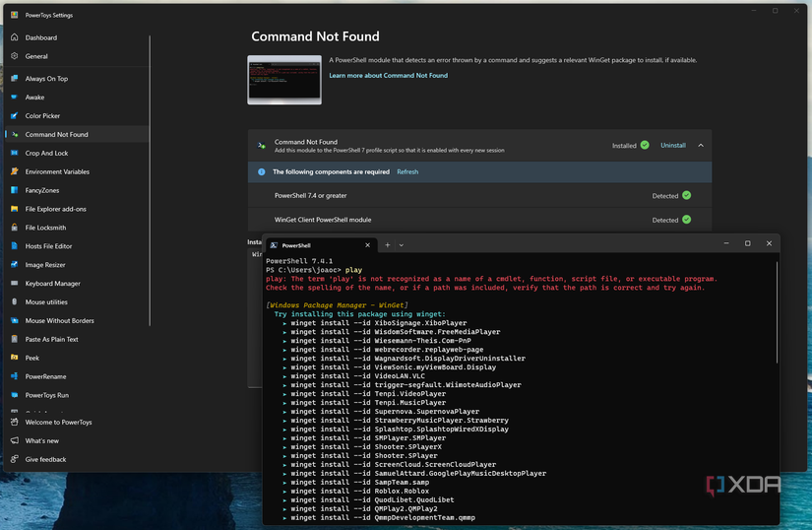812x530 pixels.
Task: Collapse the Command Not Found section chevron
Action: point(701,146)
